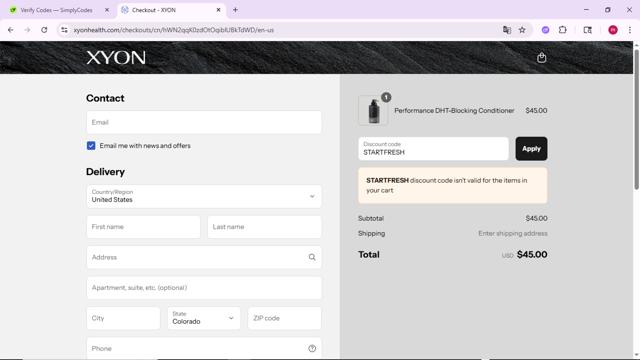Select the Checkout - XYON tab

pyautogui.click(x=171, y=10)
